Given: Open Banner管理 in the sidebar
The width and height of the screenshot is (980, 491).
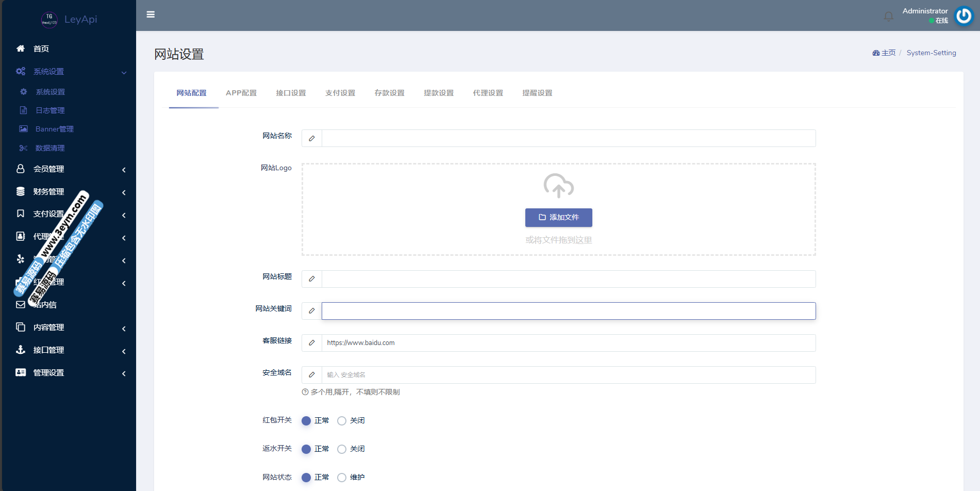Looking at the screenshot, I should click(54, 129).
